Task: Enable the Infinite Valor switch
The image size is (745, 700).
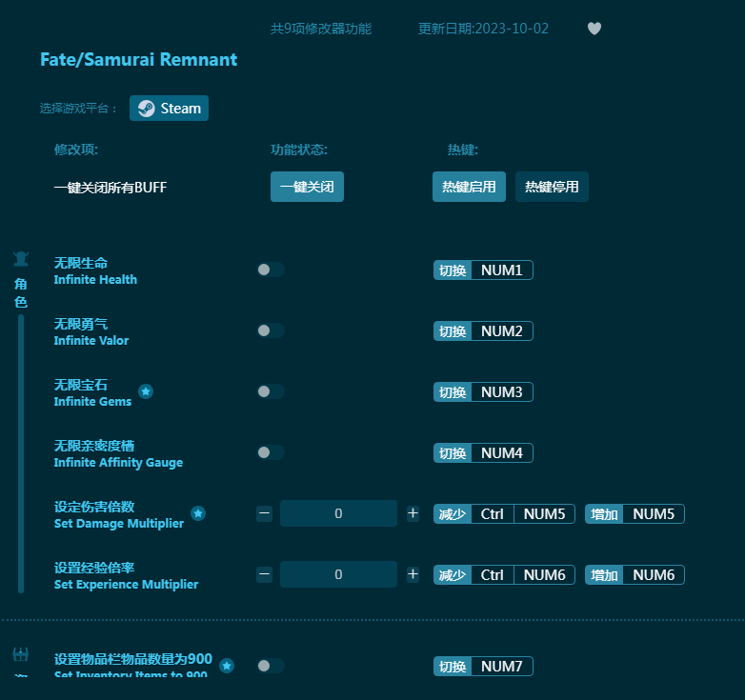Action: 271,330
